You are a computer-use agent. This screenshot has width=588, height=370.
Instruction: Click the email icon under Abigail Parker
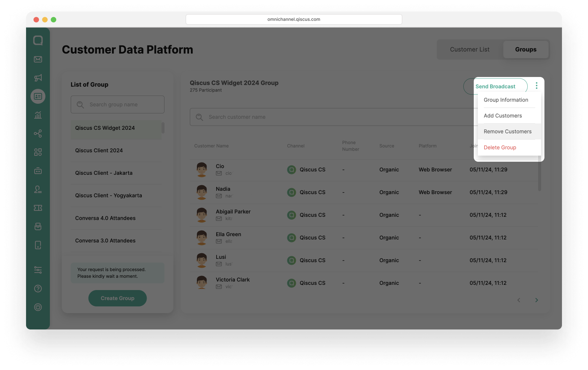pos(219,219)
